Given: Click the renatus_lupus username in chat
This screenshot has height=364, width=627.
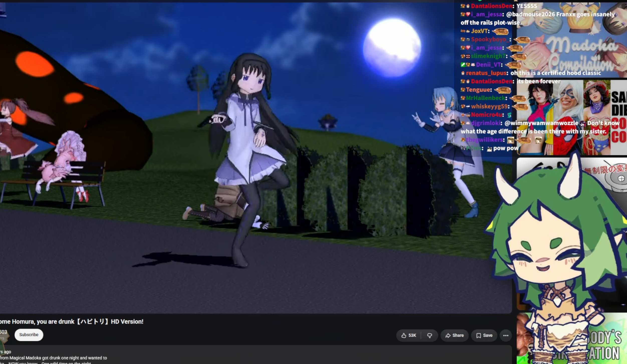Looking at the screenshot, I should 486,73.
